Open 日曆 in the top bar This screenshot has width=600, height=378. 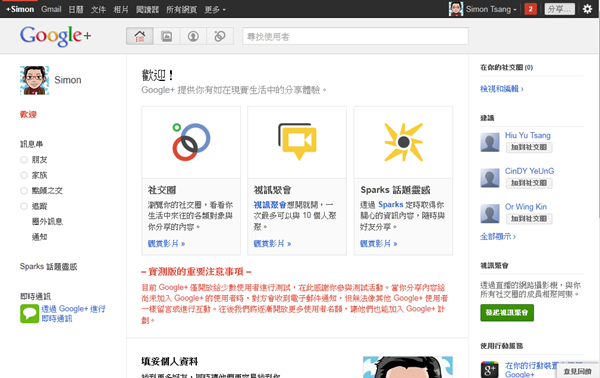click(x=76, y=9)
